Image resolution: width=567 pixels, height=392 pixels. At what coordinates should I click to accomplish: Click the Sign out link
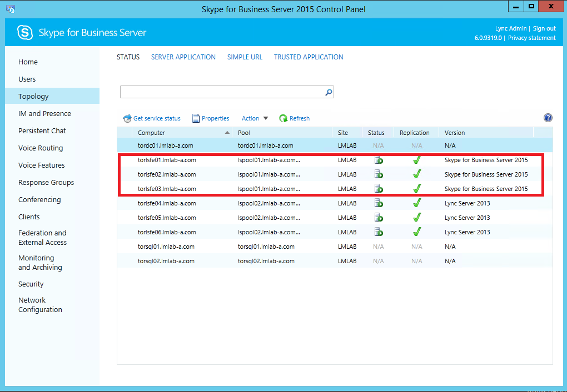(544, 28)
